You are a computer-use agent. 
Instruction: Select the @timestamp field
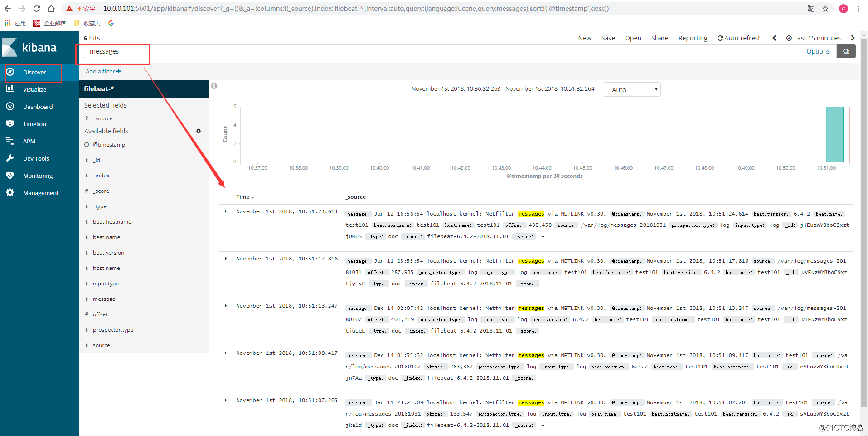point(109,145)
